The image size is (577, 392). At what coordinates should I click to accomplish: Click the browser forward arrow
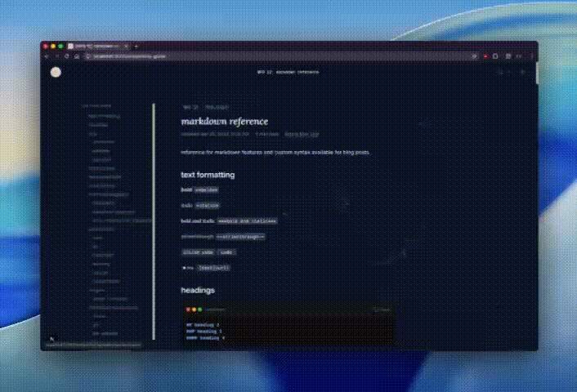[57, 56]
